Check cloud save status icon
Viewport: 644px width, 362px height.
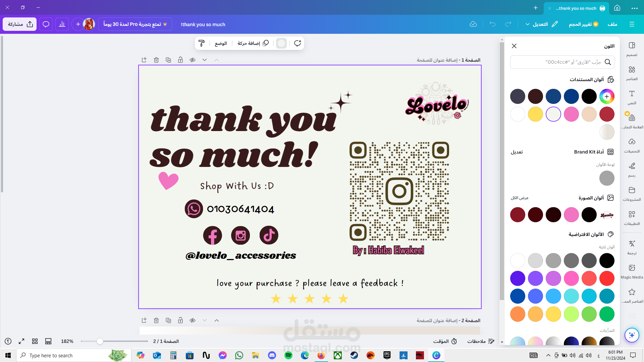(x=473, y=24)
